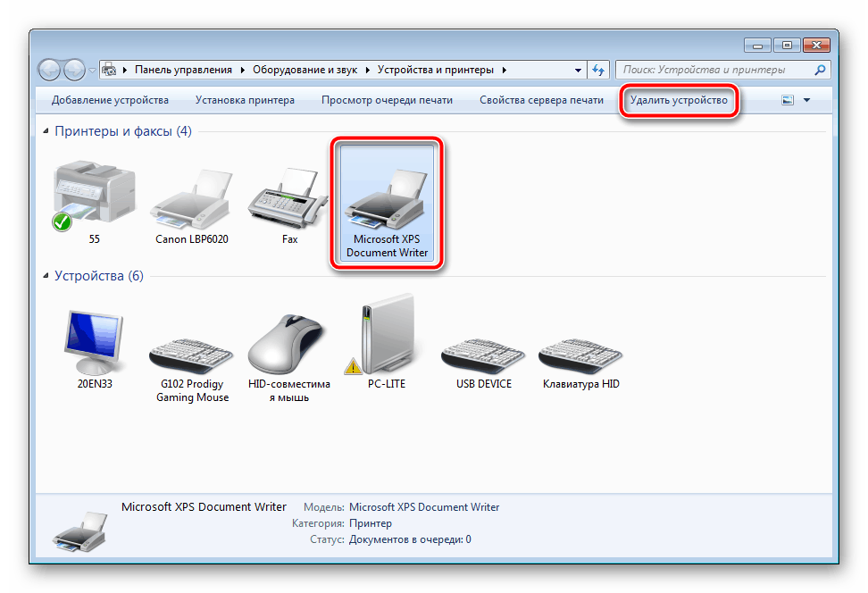Expand arrow after Устройства и принтеры breadcrumb
Image resolution: width=868 pixels, height=593 pixels.
click(504, 70)
